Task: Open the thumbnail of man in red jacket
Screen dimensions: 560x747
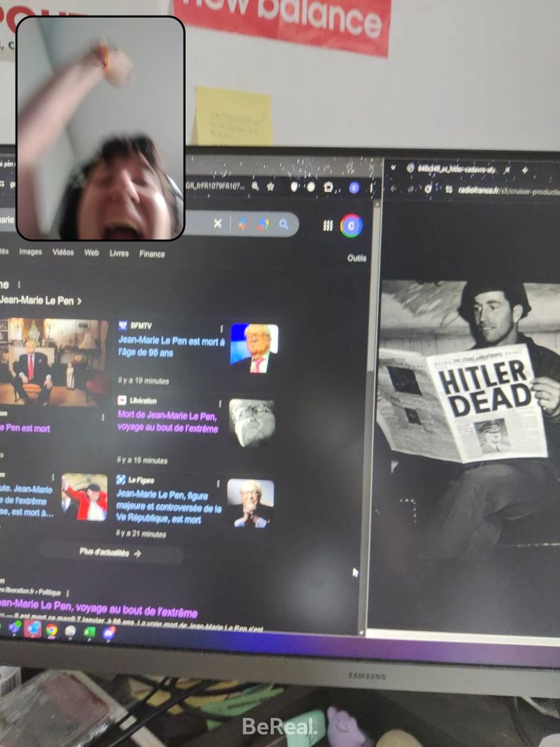Action: 84,497
